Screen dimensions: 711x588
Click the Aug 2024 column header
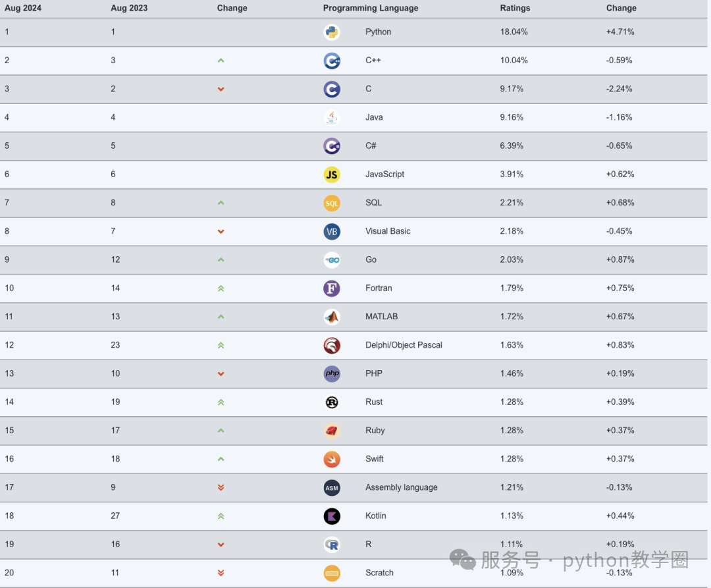tap(23, 8)
